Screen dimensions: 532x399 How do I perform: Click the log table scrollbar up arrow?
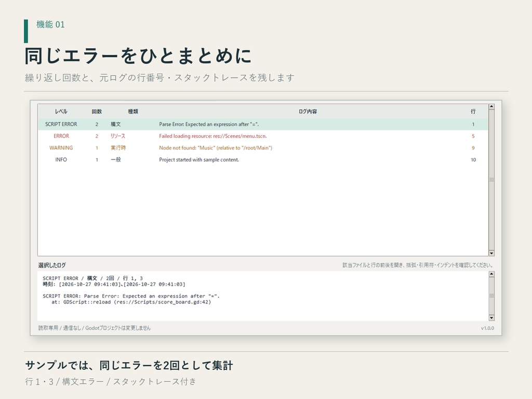pyautogui.click(x=491, y=107)
